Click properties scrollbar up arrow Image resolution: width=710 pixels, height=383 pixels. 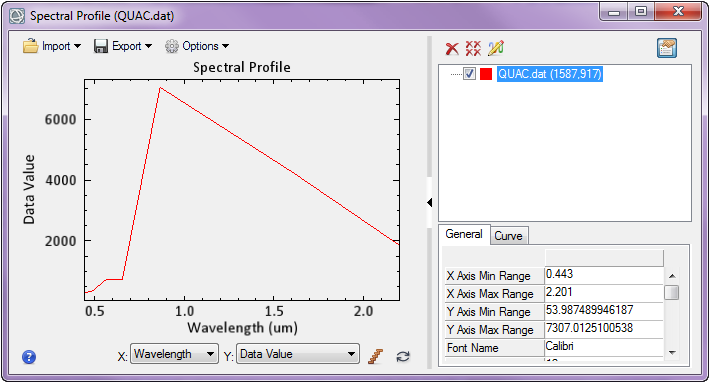[x=672, y=276]
